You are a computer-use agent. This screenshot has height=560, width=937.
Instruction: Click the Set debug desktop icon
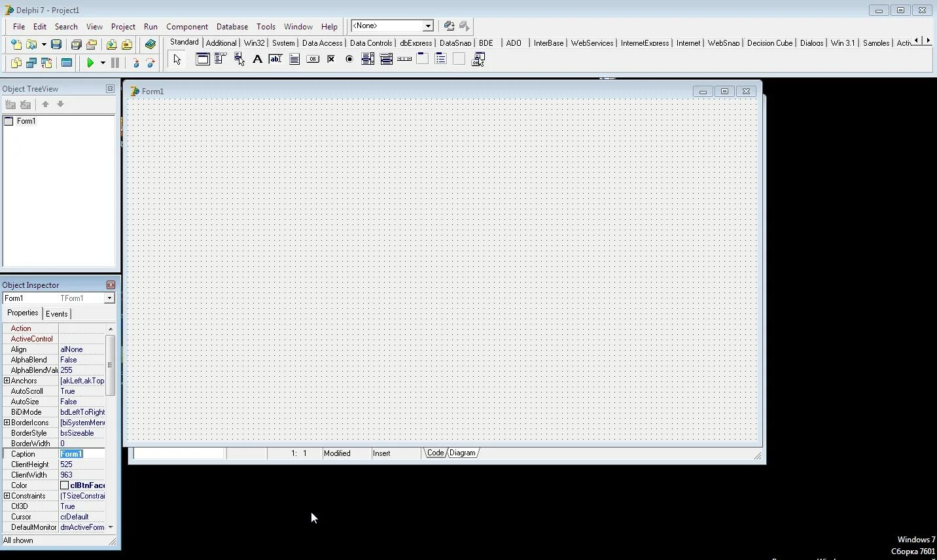pos(464,26)
